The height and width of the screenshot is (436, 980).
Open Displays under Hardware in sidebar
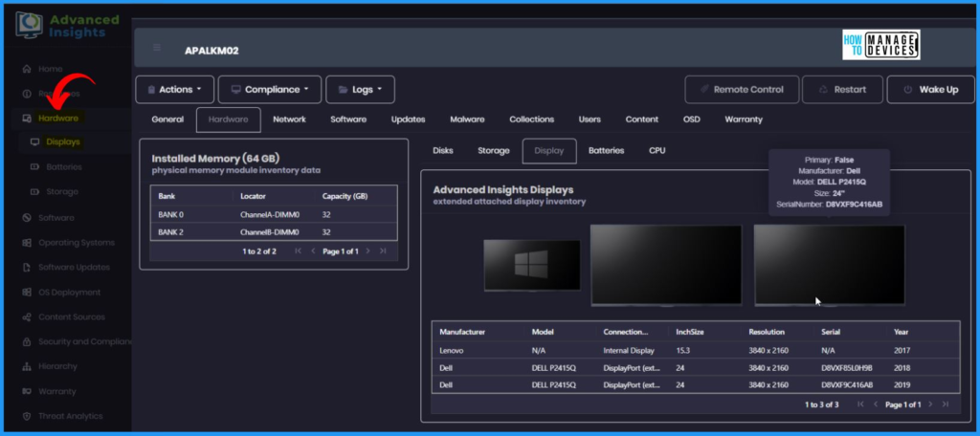[63, 142]
